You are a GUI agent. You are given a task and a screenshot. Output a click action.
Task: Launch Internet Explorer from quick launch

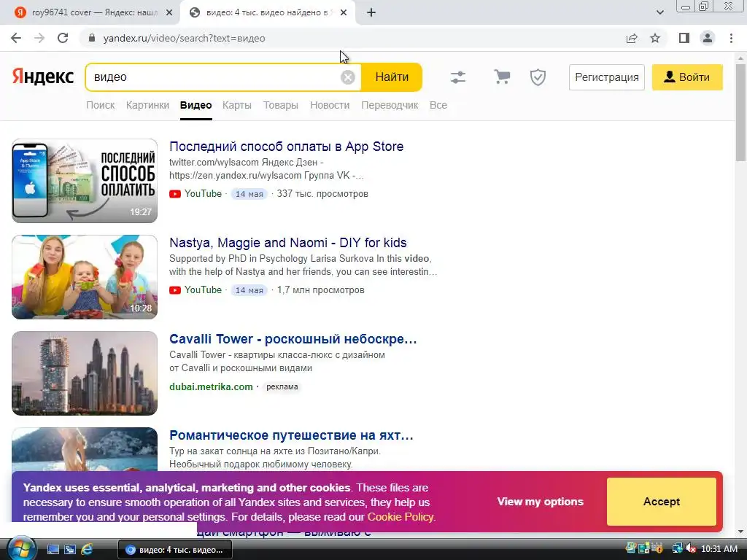[88, 550]
